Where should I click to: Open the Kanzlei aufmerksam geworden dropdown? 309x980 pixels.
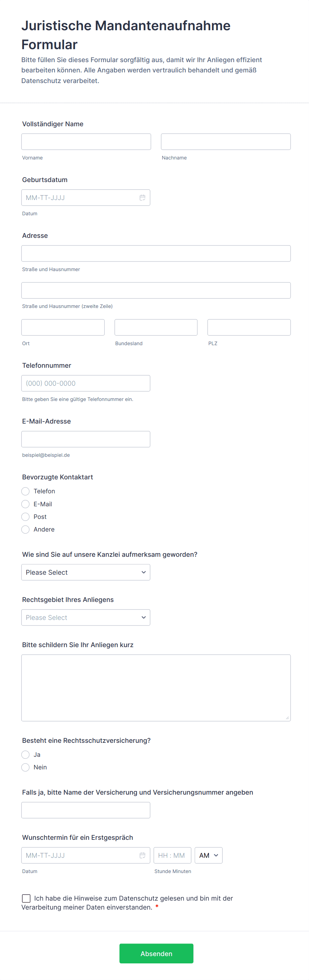86,572
